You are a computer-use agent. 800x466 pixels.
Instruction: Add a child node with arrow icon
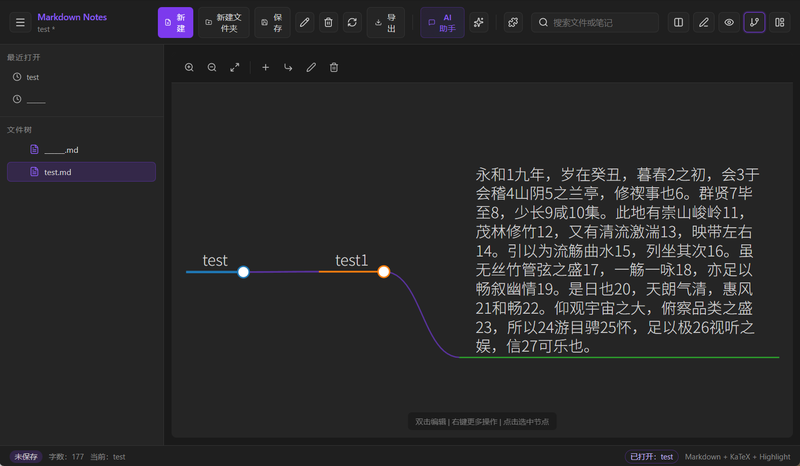click(x=288, y=67)
